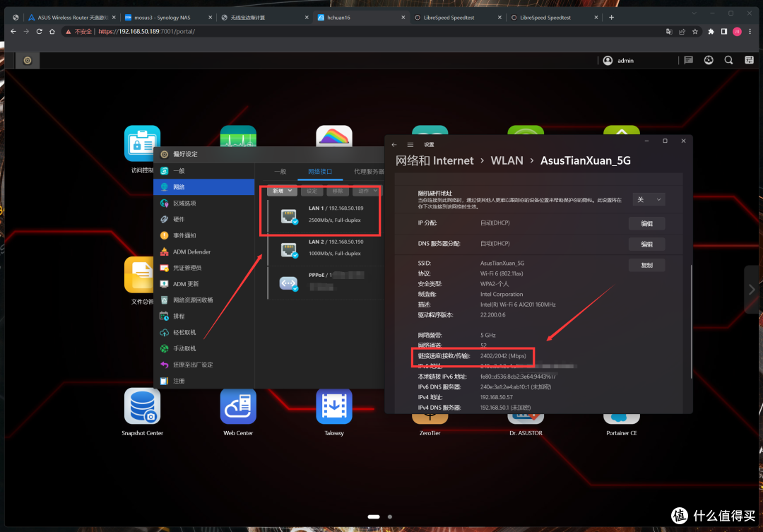
Task: Bookmark this page with the star icon
Action: [695, 31]
